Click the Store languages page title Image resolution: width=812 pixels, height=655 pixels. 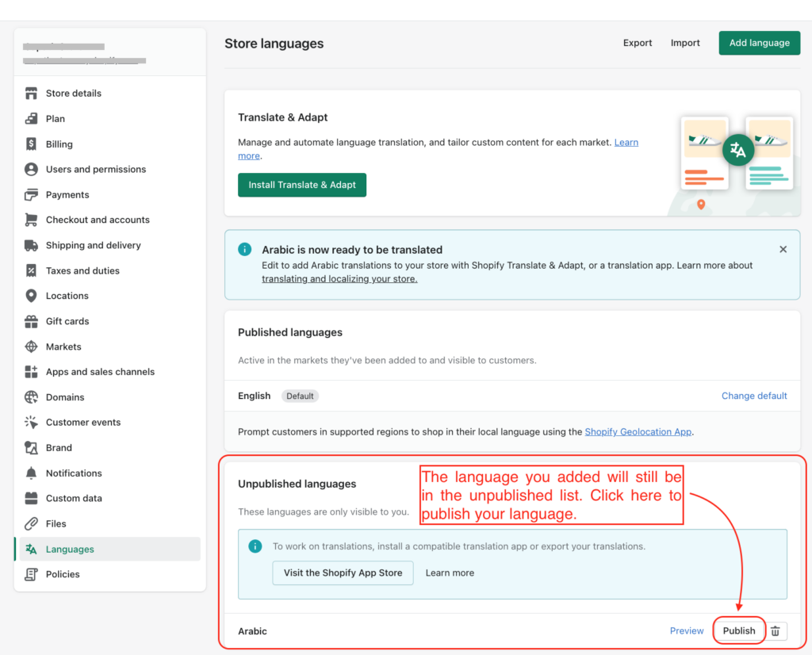tap(274, 44)
